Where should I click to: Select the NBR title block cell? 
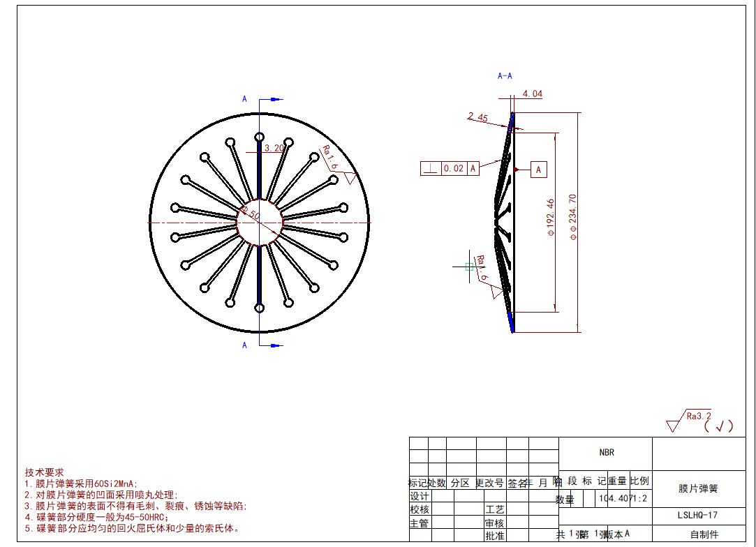(606, 452)
